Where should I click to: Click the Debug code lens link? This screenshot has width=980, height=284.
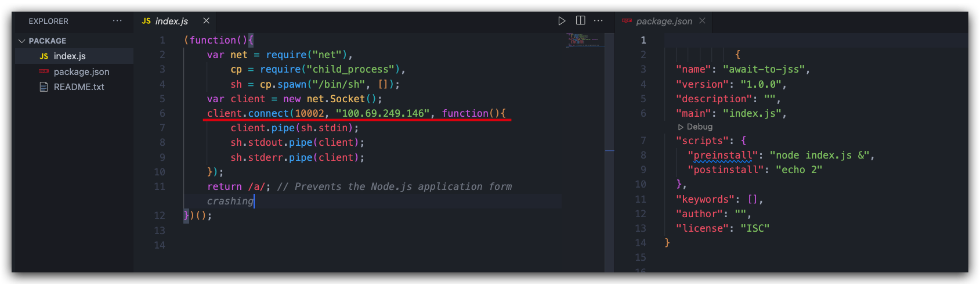(699, 127)
